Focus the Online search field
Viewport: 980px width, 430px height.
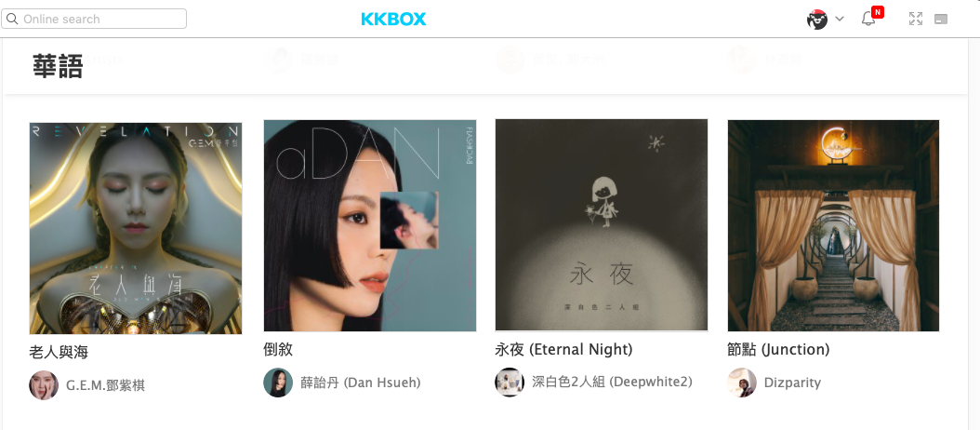point(94,19)
